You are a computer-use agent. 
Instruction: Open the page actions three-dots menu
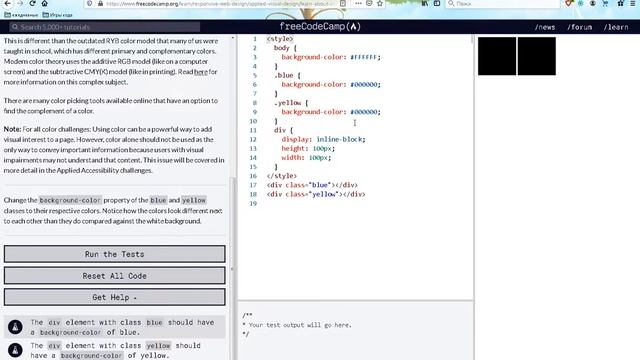pos(358,3)
